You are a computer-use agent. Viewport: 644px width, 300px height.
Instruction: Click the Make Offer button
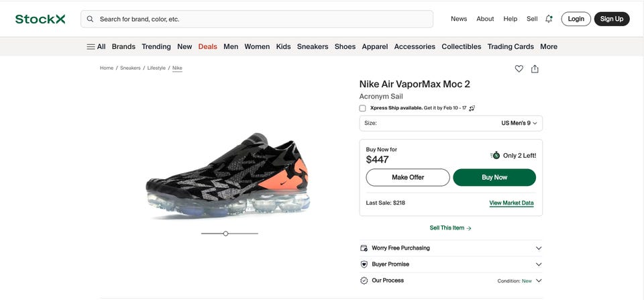click(408, 177)
